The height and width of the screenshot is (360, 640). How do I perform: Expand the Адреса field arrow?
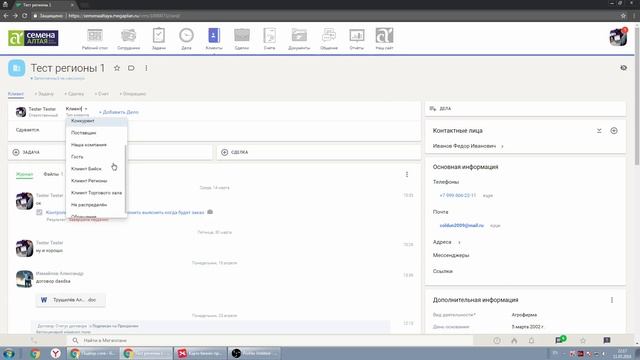pyautogui.click(x=459, y=242)
